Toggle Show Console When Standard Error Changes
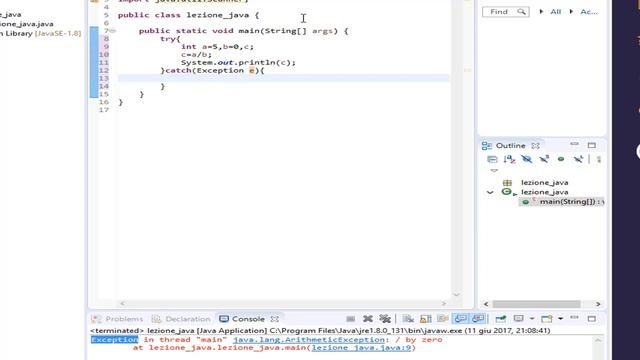The height and width of the screenshot is (360, 640). (478, 319)
